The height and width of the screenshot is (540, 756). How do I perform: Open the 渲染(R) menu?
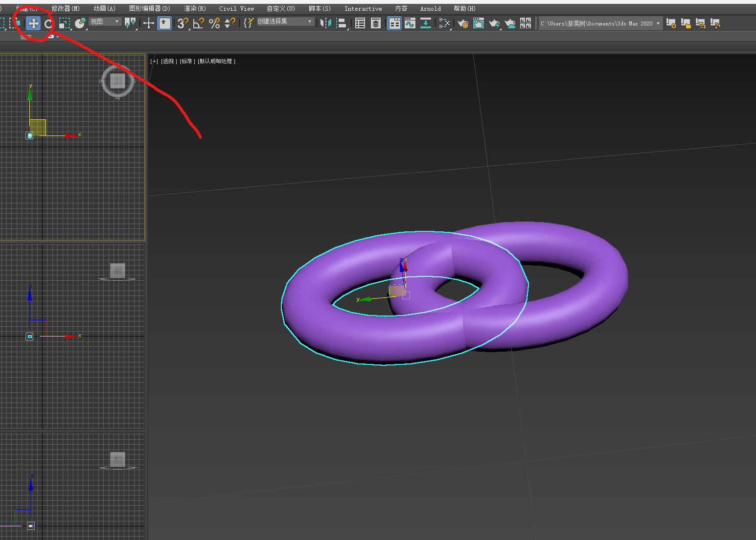[x=194, y=8]
